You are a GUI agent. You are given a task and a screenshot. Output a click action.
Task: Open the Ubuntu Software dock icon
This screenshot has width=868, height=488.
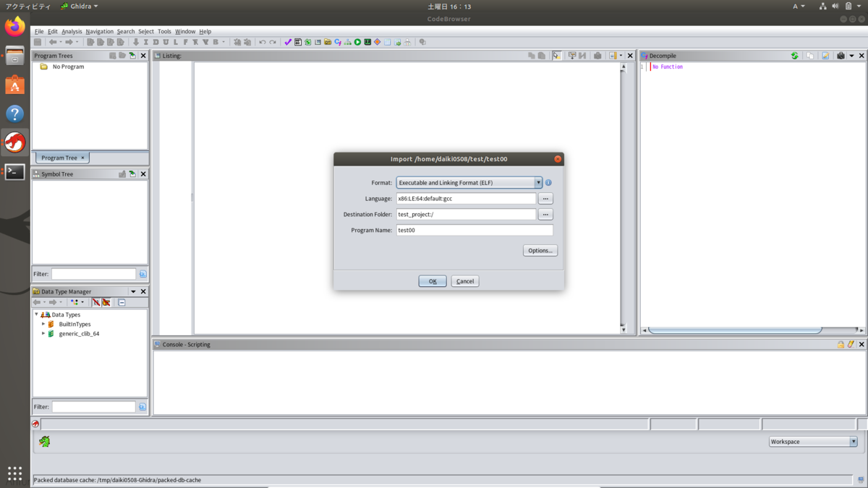(x=14, y=85)
